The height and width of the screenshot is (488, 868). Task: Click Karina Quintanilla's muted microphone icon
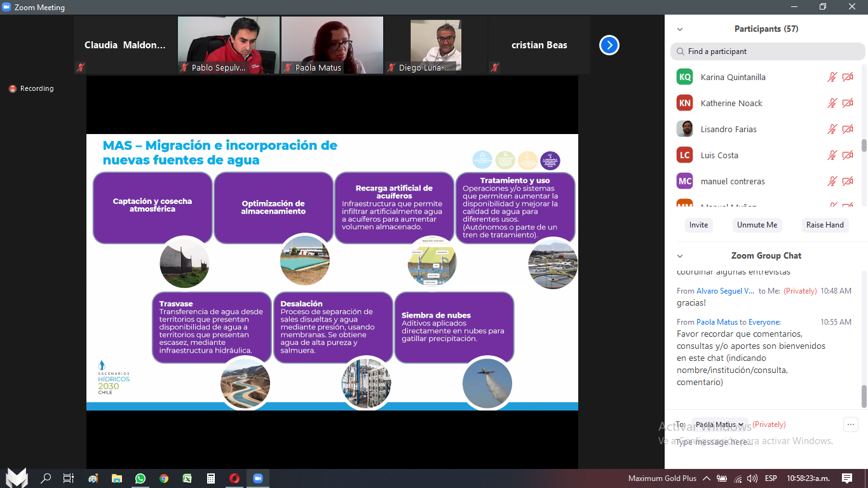[832, 77]
